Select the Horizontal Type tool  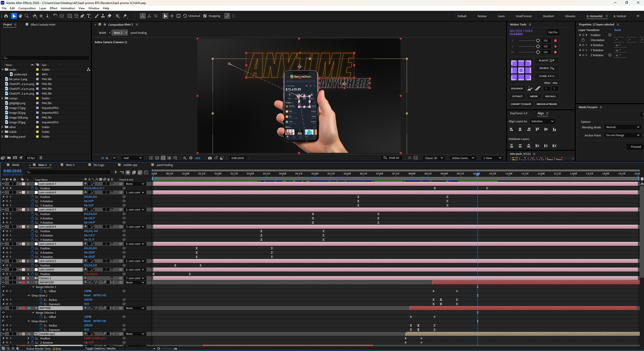coord(89,16)
